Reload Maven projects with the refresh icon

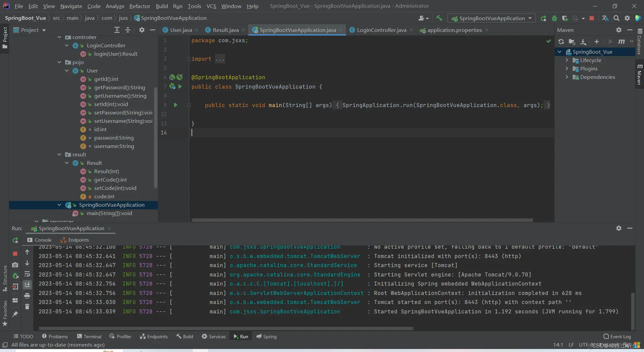(x=561, y=41)
